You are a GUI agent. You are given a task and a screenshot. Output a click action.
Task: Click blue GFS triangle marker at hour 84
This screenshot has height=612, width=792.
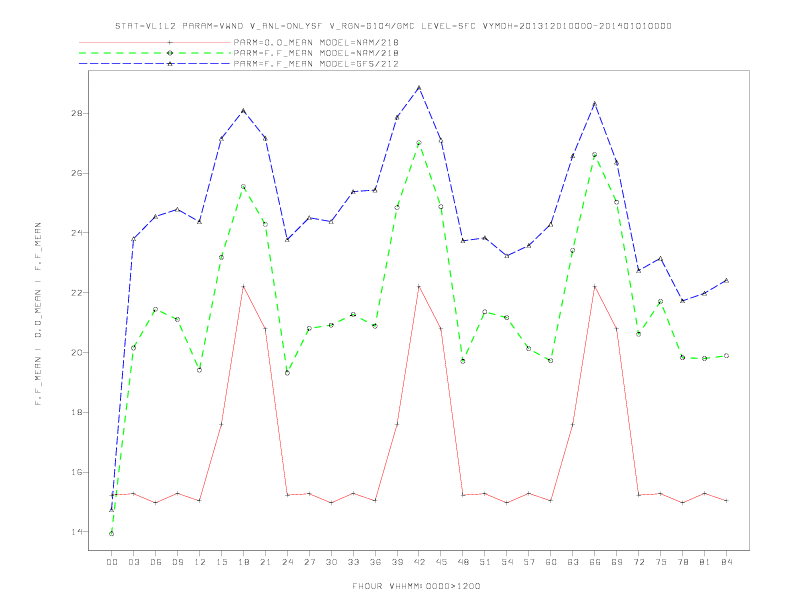(726, 281)
